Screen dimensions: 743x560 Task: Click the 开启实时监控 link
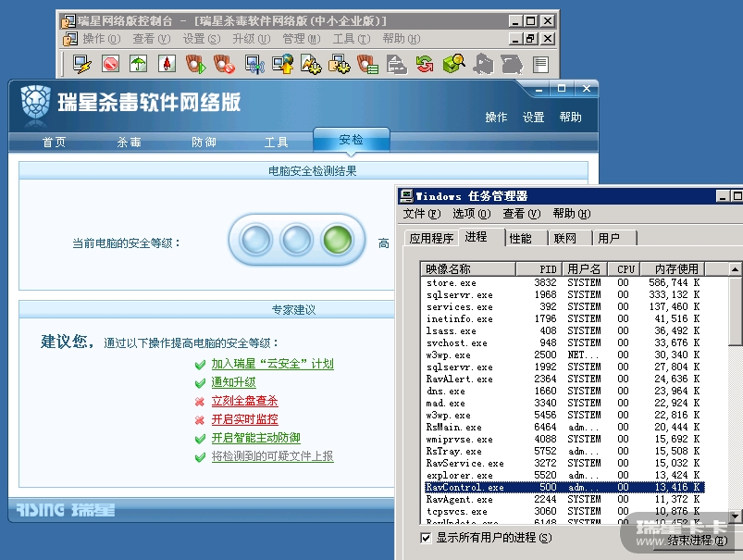tap(244, 419)
